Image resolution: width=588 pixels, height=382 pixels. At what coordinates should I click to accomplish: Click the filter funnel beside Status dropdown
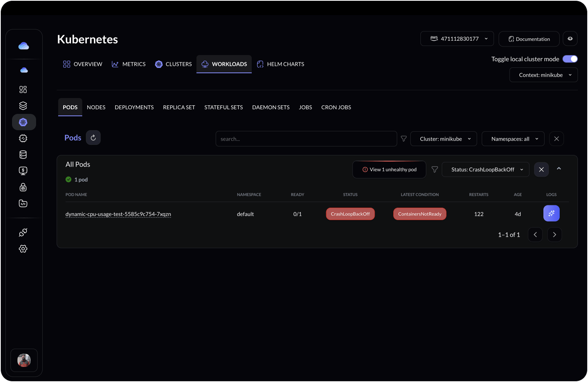tap(435, 169)
